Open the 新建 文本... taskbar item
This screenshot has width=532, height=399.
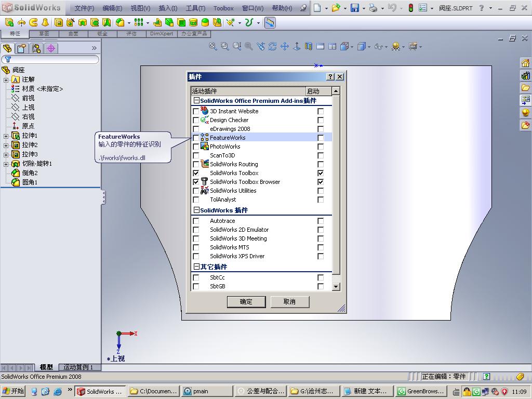click(x=367, y=391)
